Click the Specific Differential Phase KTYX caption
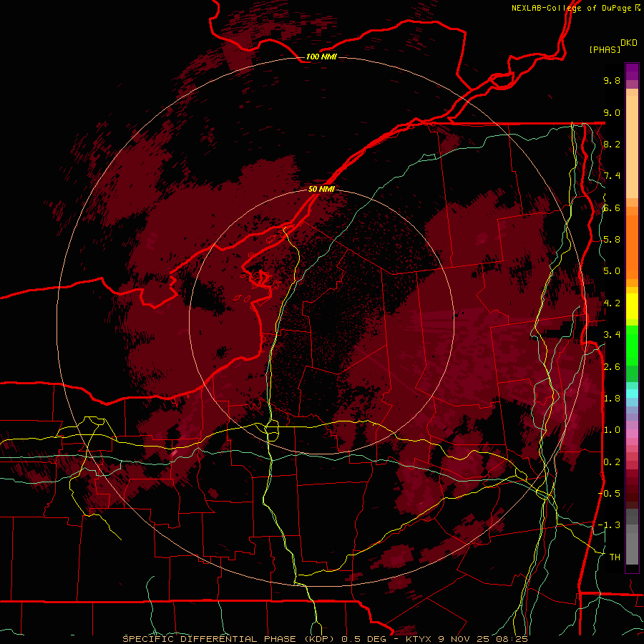Viewport: 644px width, 644px height. pyautogui.click(x=326, y=639)
